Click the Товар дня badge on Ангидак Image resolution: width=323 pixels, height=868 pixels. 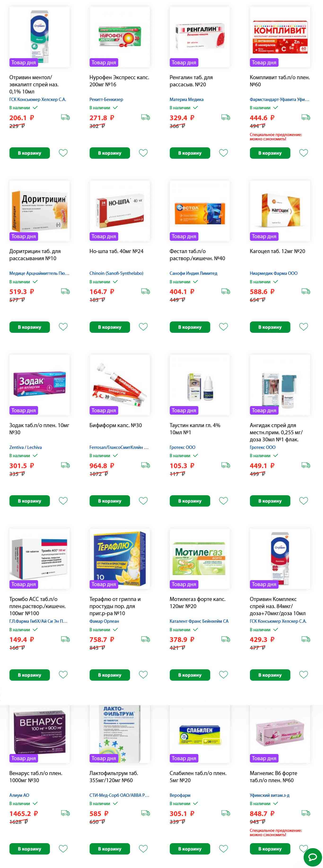[x=264, y=410]
